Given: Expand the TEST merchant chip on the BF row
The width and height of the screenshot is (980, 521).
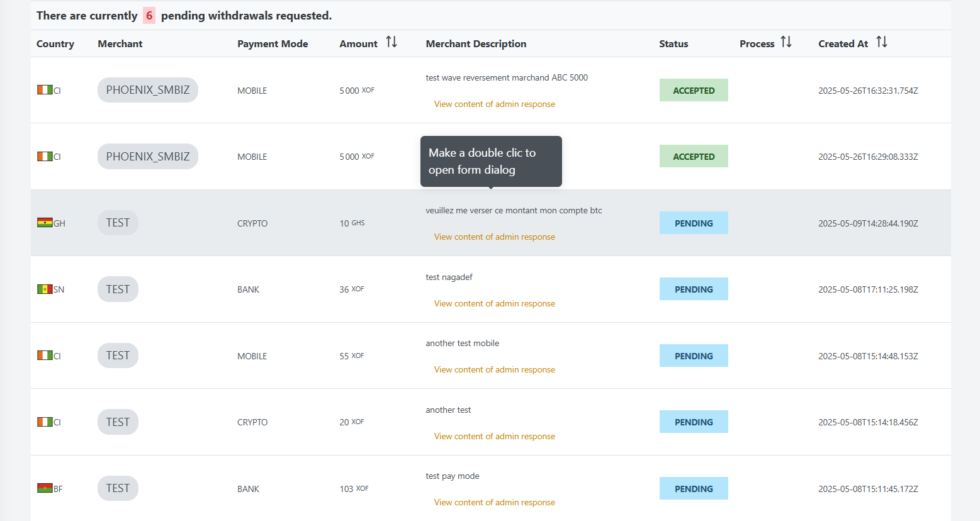Looking at the screenshot, I should [118, 488].
